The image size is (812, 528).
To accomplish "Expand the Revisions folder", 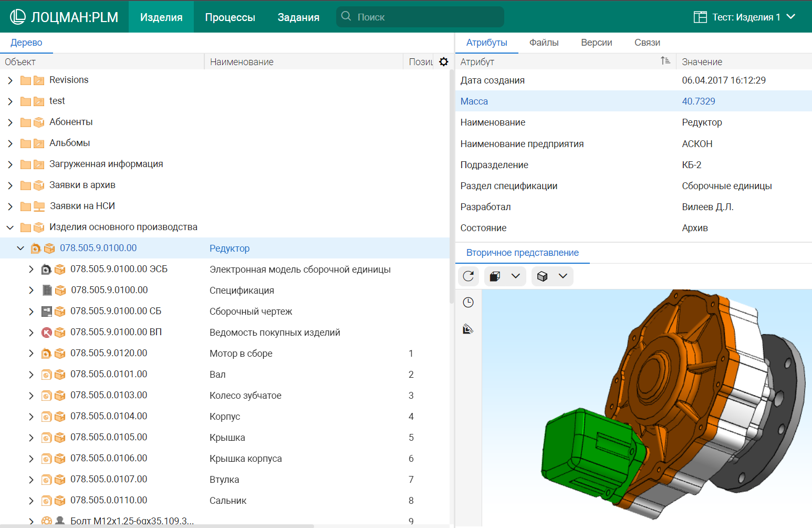I will (x=10, y=80).
